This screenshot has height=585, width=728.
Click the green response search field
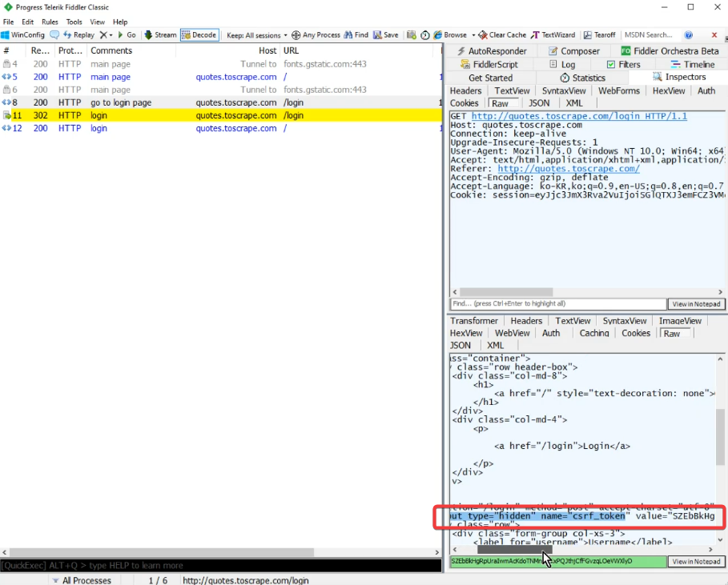pos(558,561)
